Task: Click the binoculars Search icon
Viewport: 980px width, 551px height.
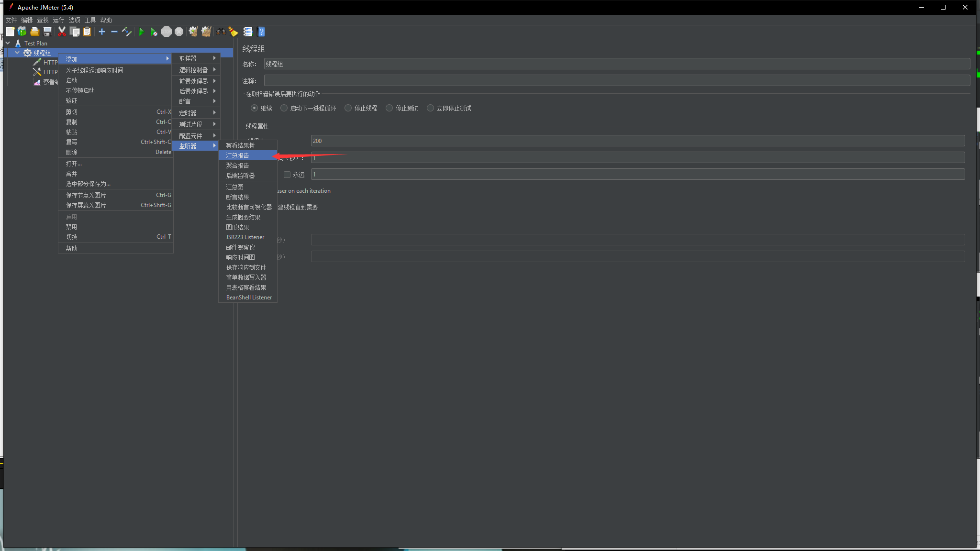Action: pos(221,32)
